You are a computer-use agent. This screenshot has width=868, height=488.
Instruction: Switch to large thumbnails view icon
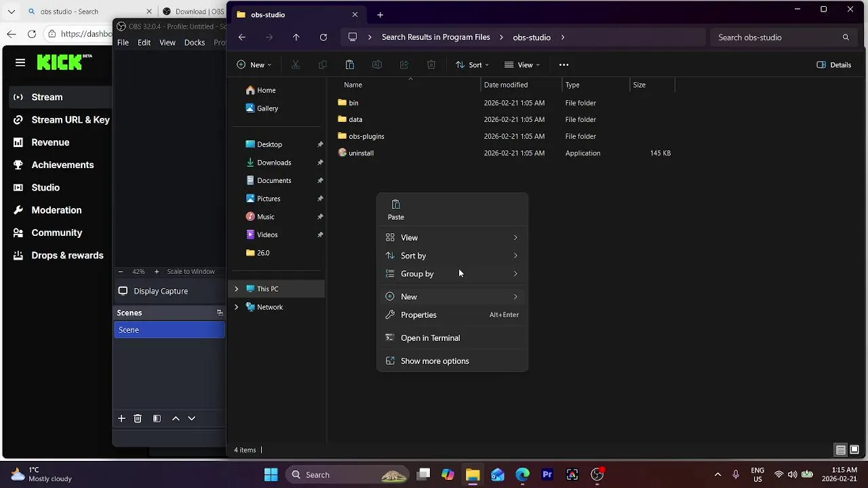(854, 450)
